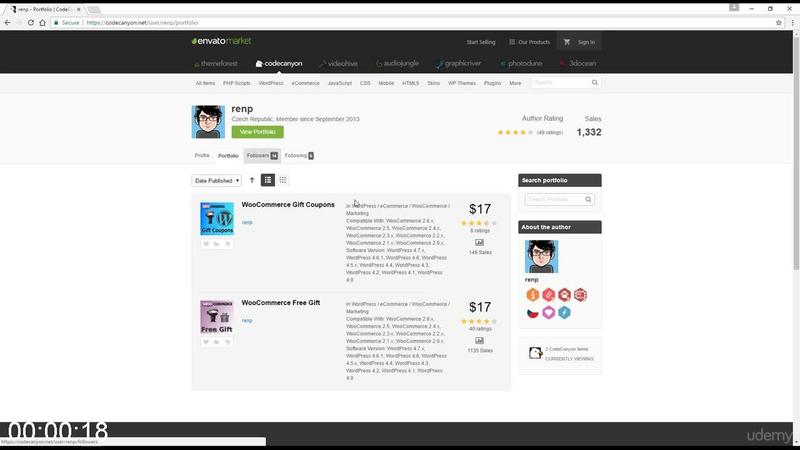This screenshot has height=450, width=800.
Task: Favorite the WooCommerce Gift Coupons item
Action: 206,244
